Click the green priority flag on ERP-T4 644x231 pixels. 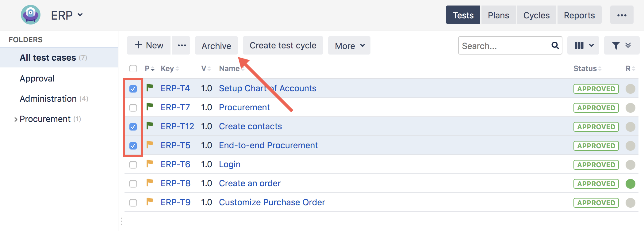150,88
